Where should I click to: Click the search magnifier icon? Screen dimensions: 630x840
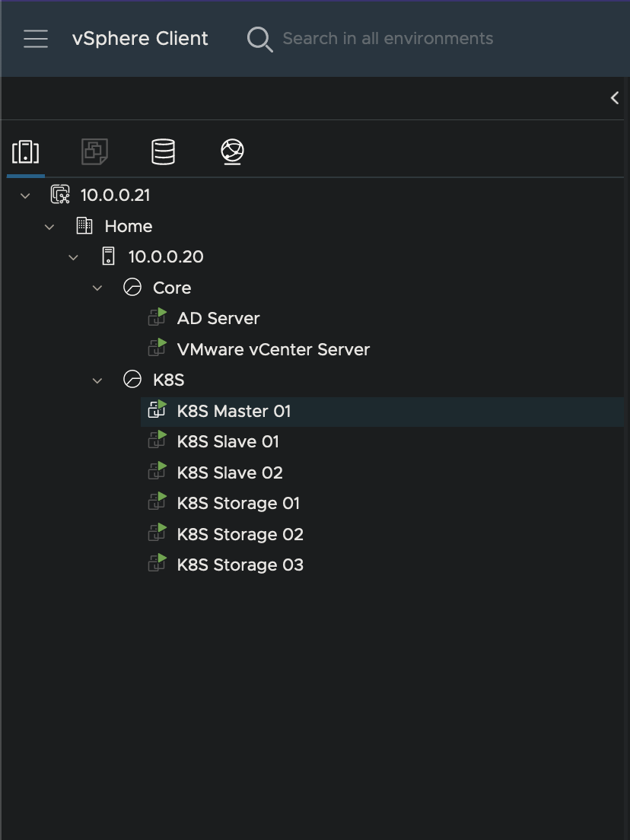(x=259, y=39)
